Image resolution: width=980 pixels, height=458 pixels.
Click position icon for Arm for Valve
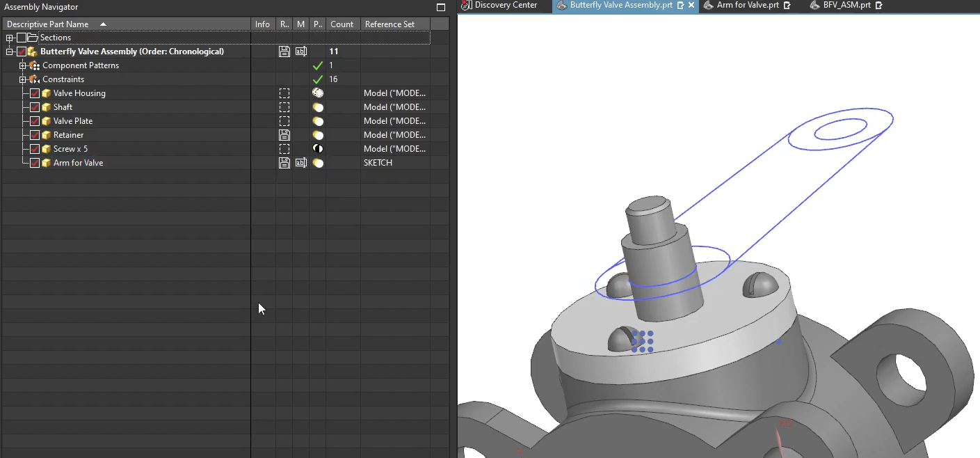click(x=318, y=163)
